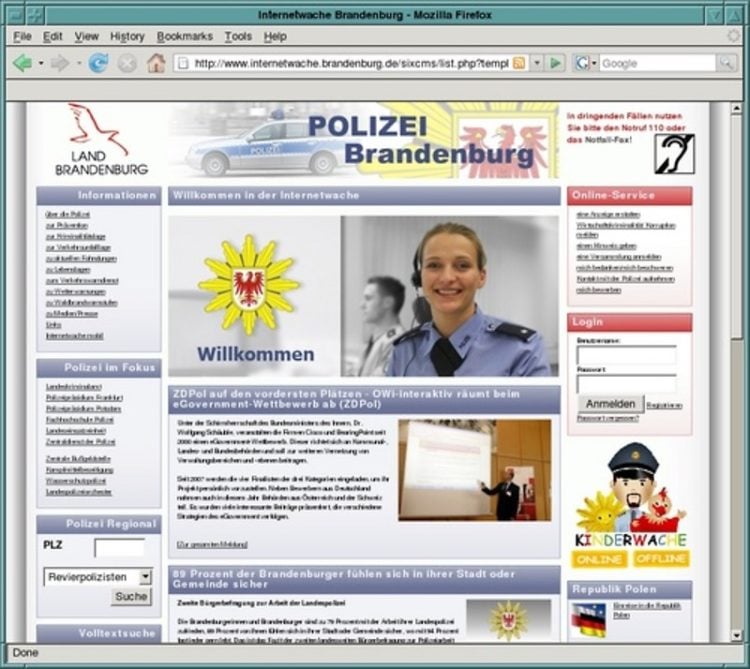Click the smiling police officer welcome photo
Viewport: 750px width, 669px height.
pyautogui.click(x=450, y=296)
